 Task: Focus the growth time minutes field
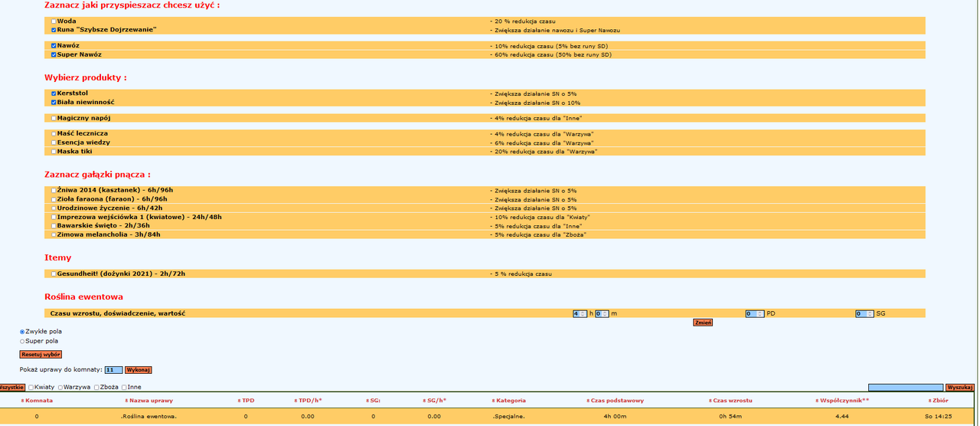click(x=602, y=313)
